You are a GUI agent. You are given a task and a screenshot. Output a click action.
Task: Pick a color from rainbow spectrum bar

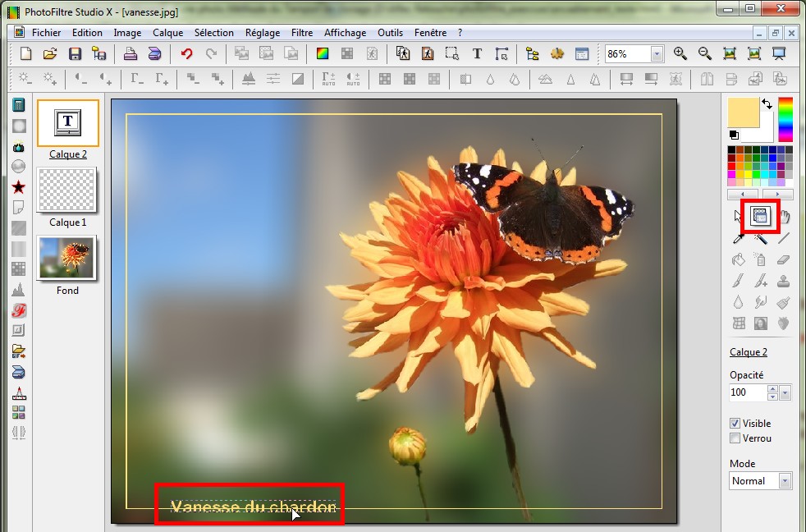pyautogui.click(x=785, y=119)
